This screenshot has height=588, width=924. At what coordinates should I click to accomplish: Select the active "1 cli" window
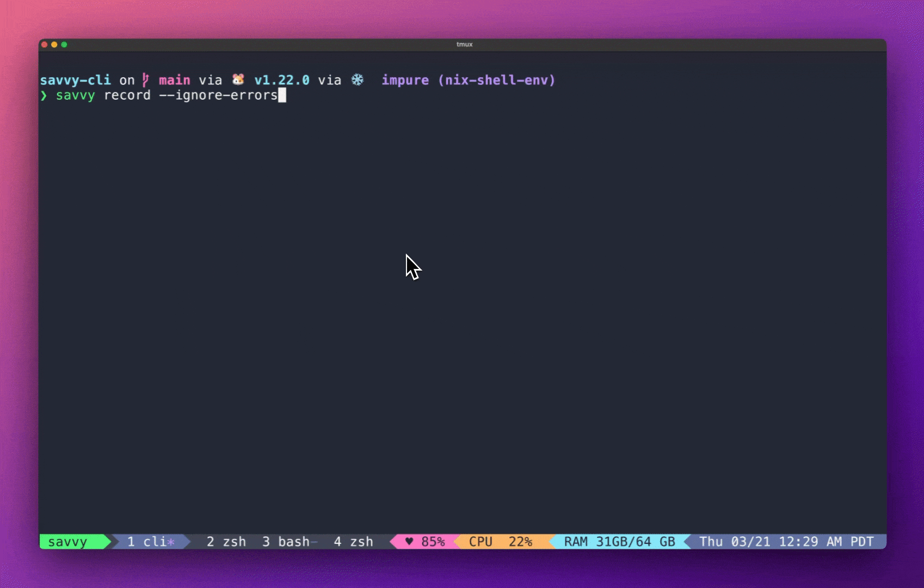point(148,542)
